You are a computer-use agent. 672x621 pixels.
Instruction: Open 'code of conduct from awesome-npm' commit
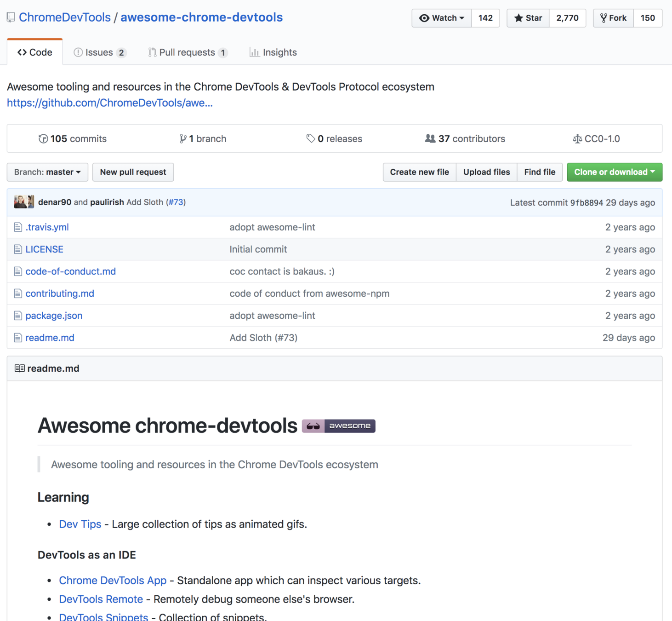310,293
